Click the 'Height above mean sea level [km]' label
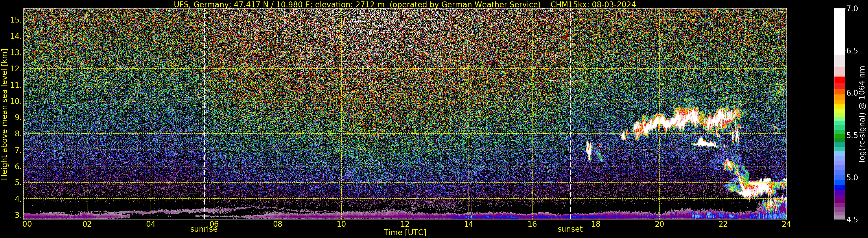Image resolution: width=868 pixels, height=238 pixels. tap(4, 114)
